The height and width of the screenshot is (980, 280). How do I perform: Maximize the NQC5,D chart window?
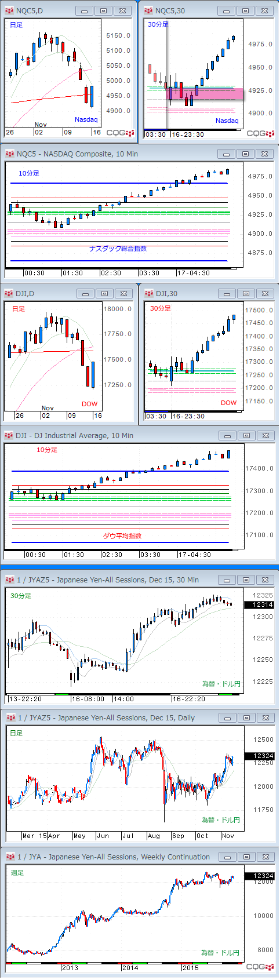104,10
